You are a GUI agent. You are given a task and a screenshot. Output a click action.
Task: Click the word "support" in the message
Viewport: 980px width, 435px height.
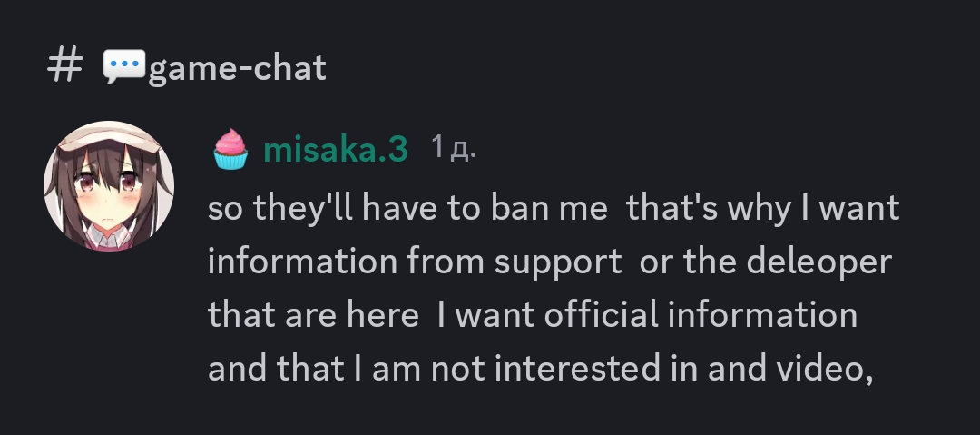(x=558, y=262)
